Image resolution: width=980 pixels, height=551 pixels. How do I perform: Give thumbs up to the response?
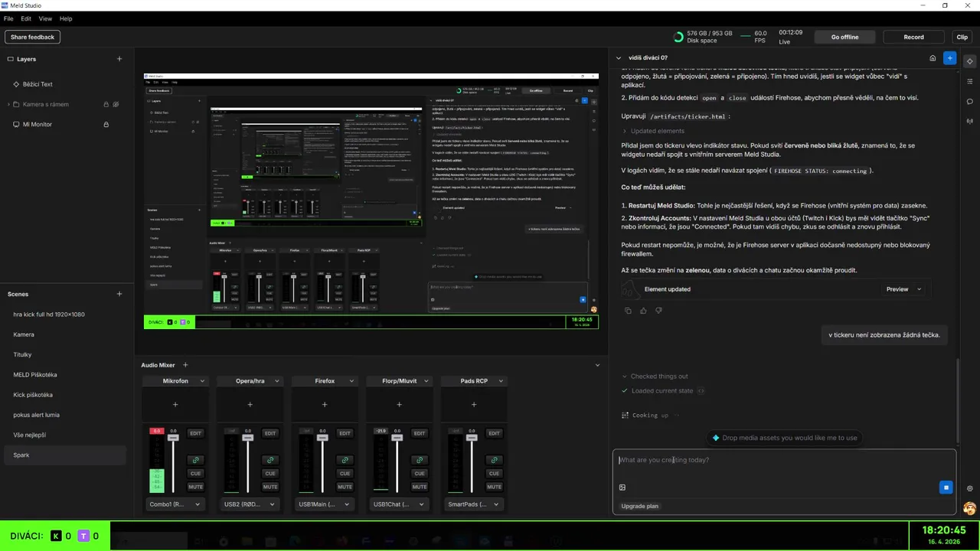pos(643,311)
